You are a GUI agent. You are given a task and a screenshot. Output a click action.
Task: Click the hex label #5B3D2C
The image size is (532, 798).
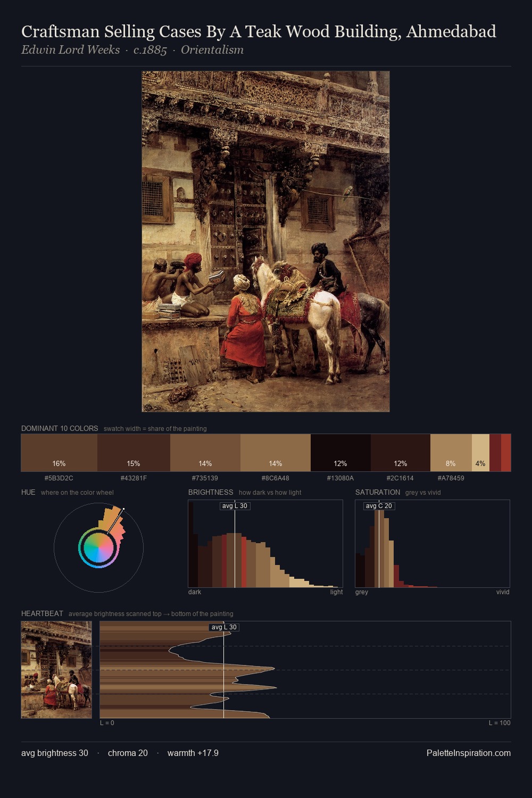[x=59, y=478]
